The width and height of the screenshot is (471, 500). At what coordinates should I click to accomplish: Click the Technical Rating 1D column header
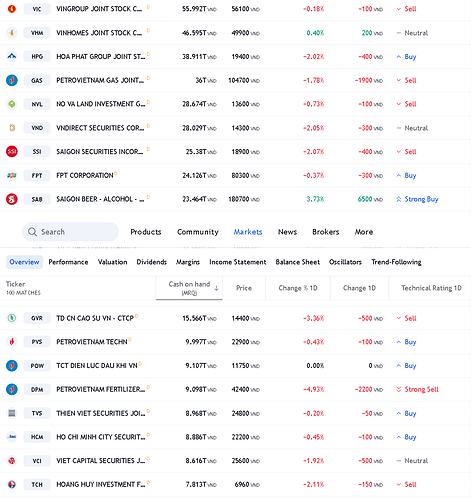coord(431,288)
